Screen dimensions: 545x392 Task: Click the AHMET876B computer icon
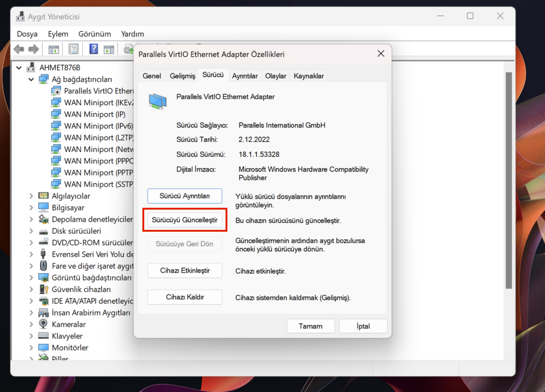31,67
